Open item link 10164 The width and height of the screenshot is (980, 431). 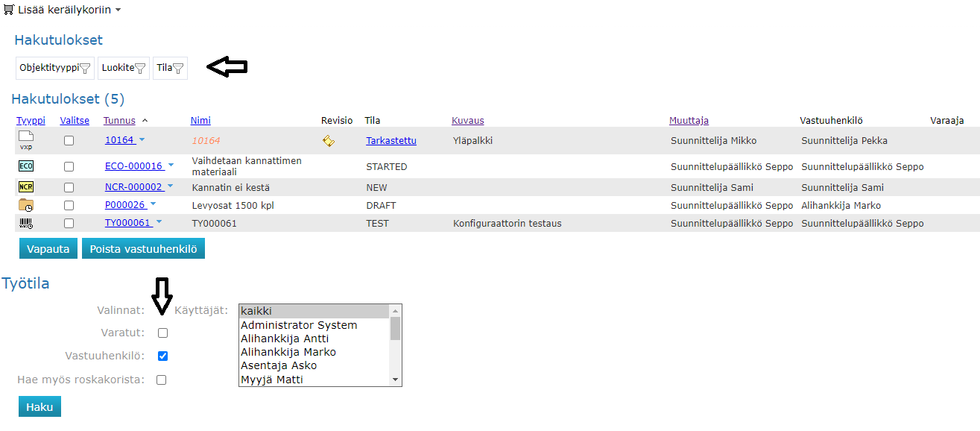[x=119, y=139]
